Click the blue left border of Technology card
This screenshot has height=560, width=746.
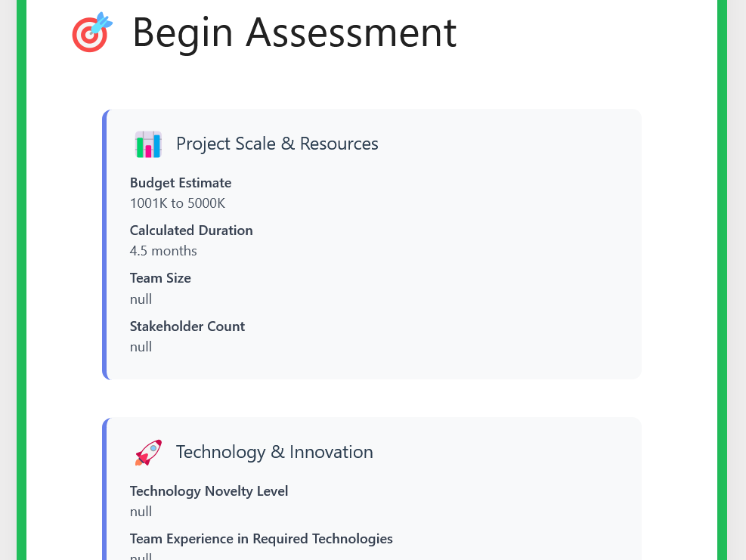point(105,491)
